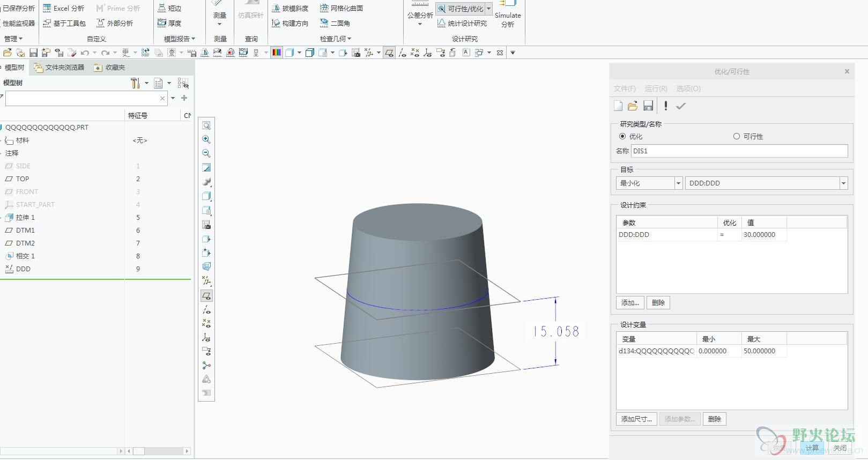Click the DIS1 study name field

click(739, 151)
